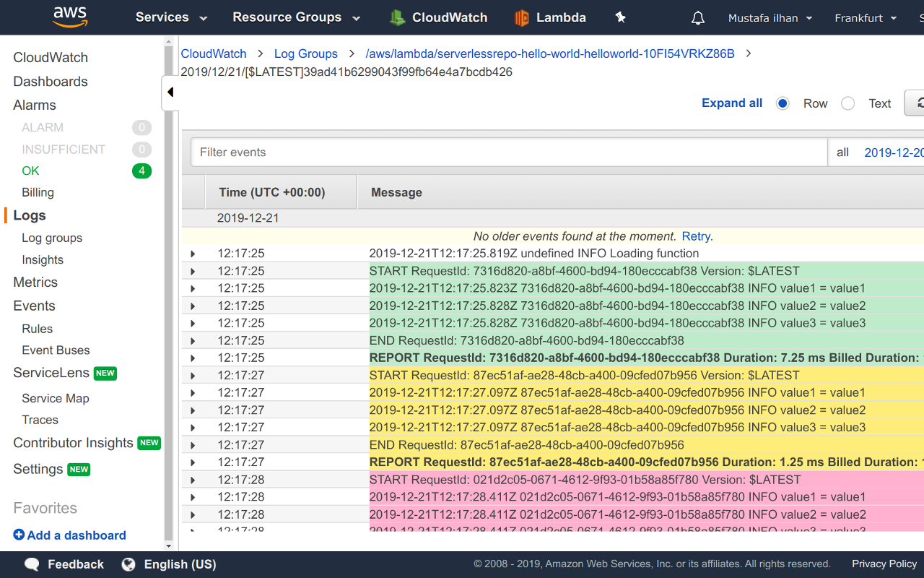Screen dimensions: 924x578
Task: Open the serverlessrepo-hello-world log group breadcrumb
Action: (550, 53)
